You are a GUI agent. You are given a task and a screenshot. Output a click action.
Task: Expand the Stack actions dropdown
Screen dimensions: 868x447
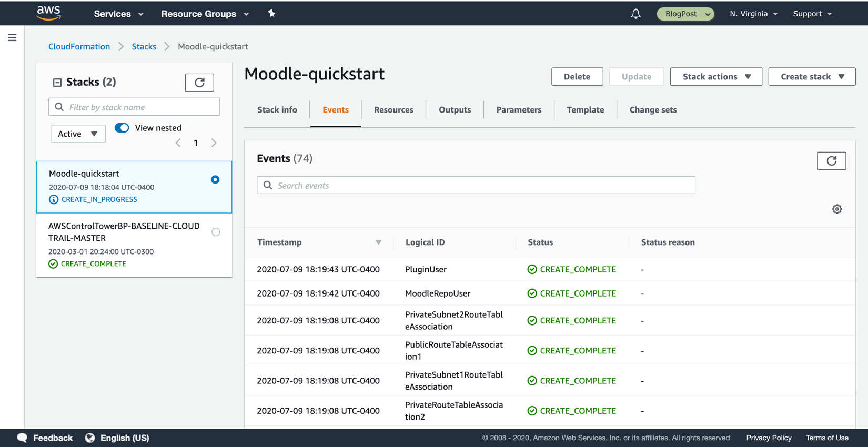point(716,77)
